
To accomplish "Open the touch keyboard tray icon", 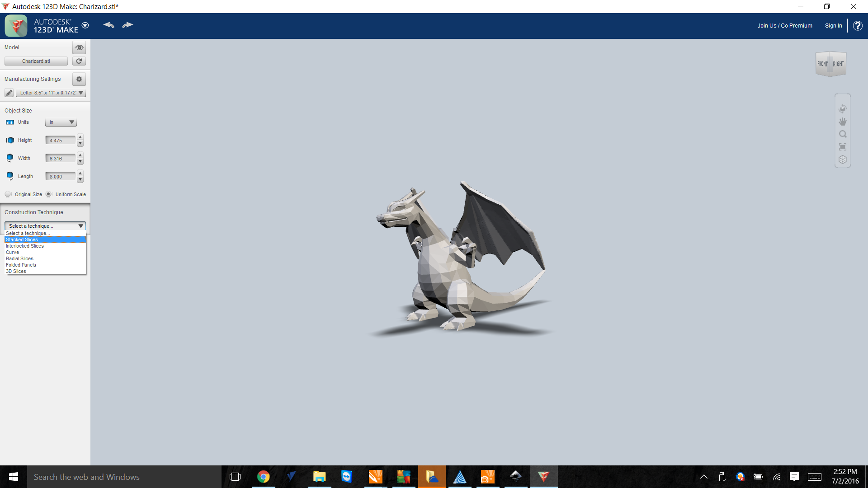I will (815, 477).
